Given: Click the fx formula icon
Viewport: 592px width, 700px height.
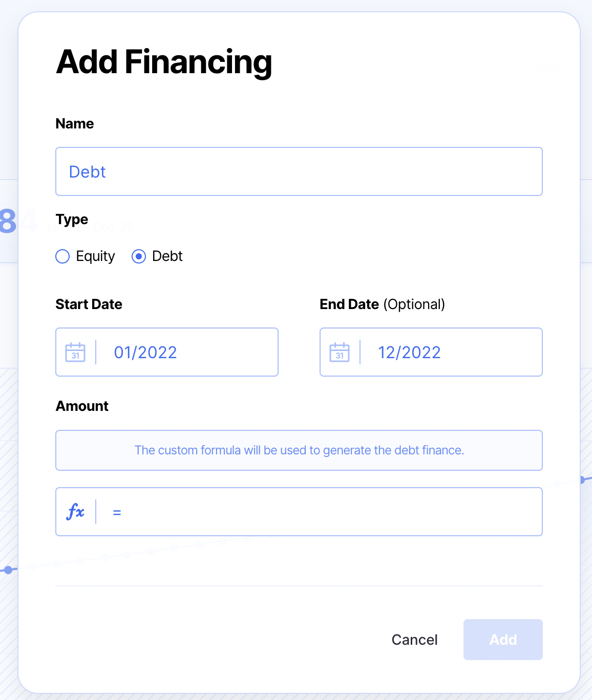Looking at the screenshot, I should tap(75, 512).
